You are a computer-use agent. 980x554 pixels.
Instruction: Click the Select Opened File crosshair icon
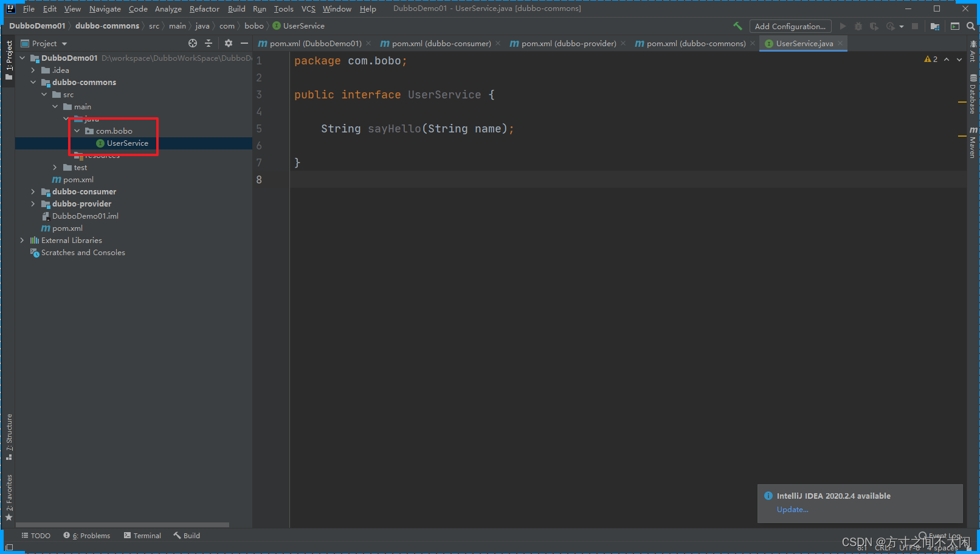point(192,43)
